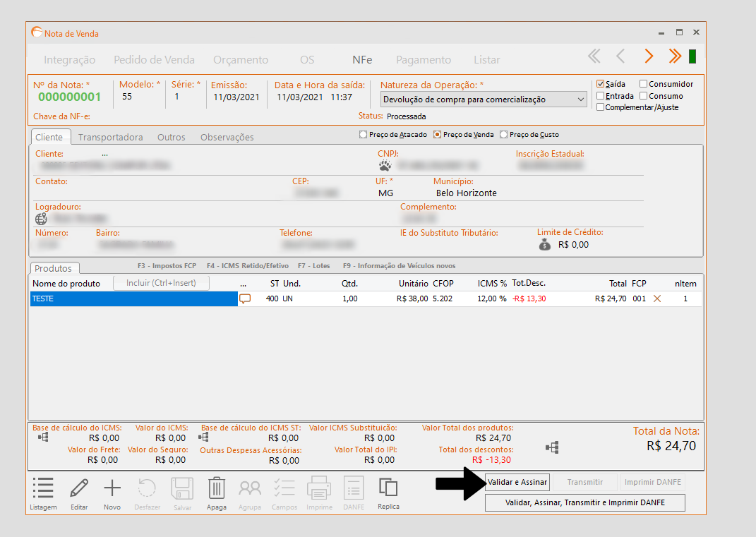Toggle the Saída checkbox
The height and width of the screenshot is (537, 756).
click(x=601, y=84)
